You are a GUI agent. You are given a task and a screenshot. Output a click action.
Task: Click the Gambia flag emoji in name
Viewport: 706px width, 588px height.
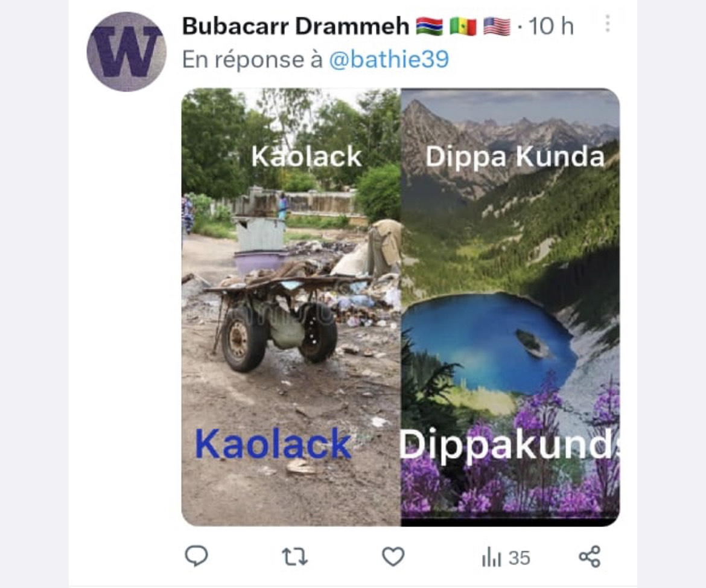pyautogui.click(x=429, y=26)
